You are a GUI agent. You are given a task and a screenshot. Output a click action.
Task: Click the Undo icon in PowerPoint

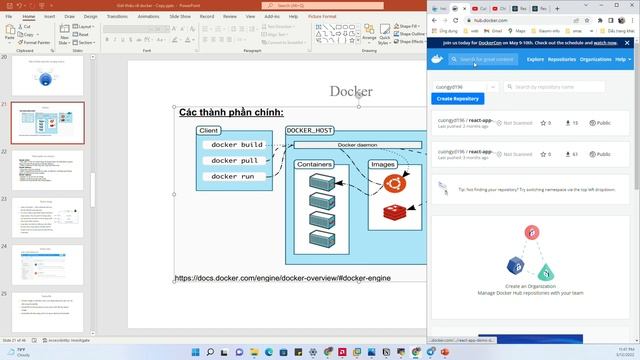[x=19, y=6]
